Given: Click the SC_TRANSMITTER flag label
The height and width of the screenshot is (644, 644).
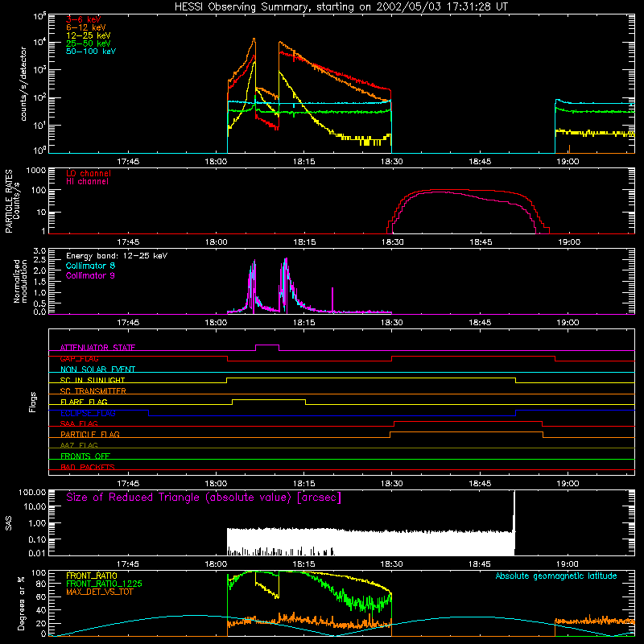Looking at the screenshot, I should pos(93,391).
